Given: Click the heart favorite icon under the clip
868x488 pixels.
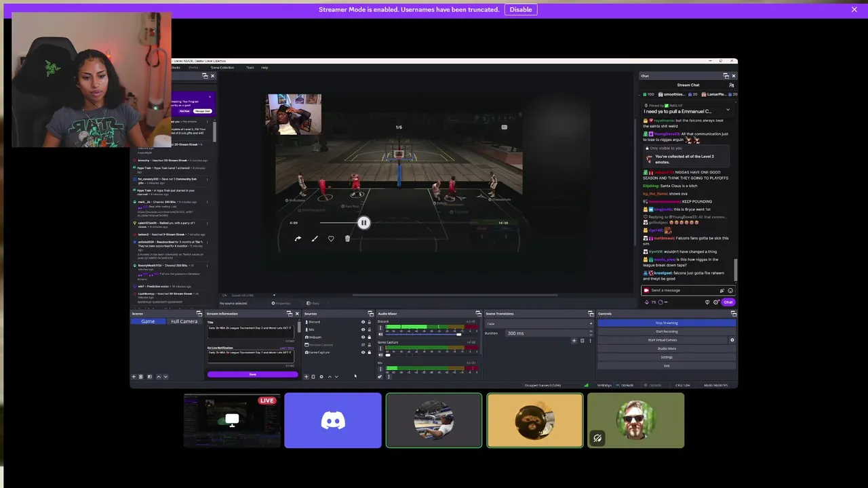Looking at the screenshot, I should [x=331, y=239].
